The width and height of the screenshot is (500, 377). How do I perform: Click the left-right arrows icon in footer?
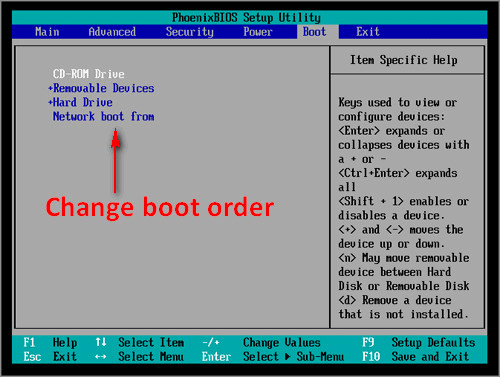[101, 357]
